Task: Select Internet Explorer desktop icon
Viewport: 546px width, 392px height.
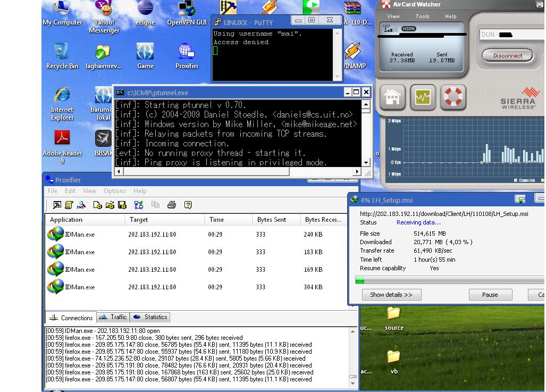Action: point(62,104)
